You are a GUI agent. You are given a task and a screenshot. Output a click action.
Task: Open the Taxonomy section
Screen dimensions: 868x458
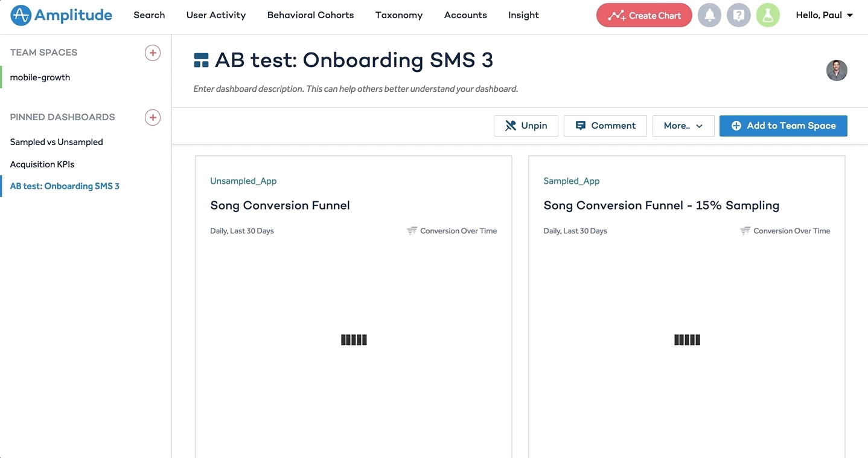coord(398,15)
